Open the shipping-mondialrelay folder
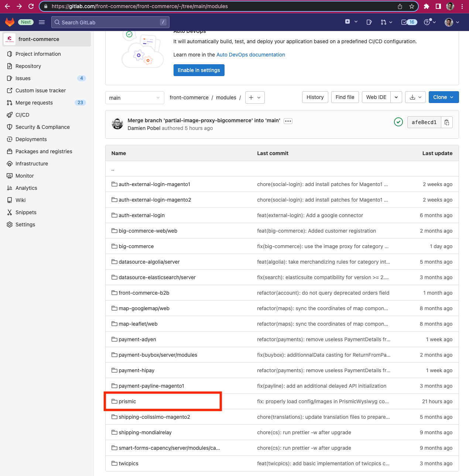The image size is (469, 476). 145,432
